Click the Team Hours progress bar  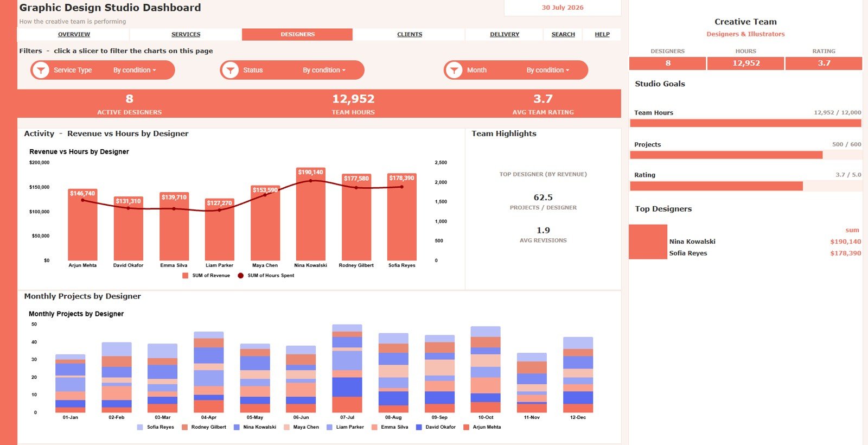(746, 123)
